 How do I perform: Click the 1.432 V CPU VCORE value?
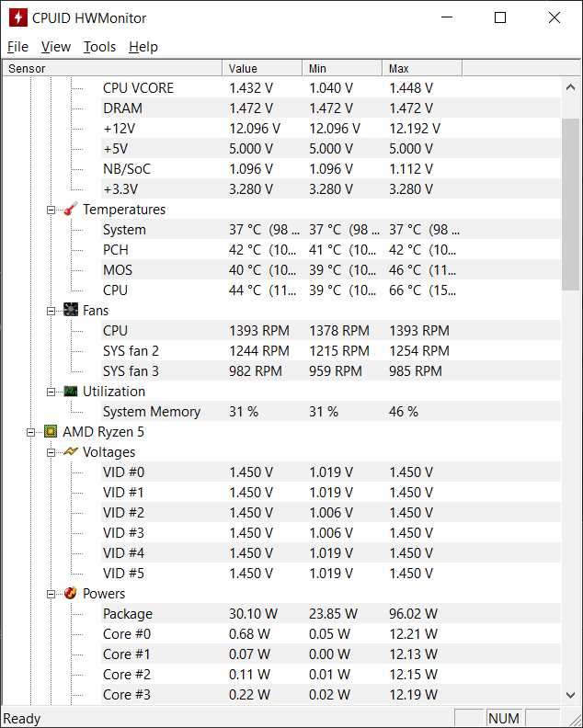pyautogui.click(x=251, y=87)
